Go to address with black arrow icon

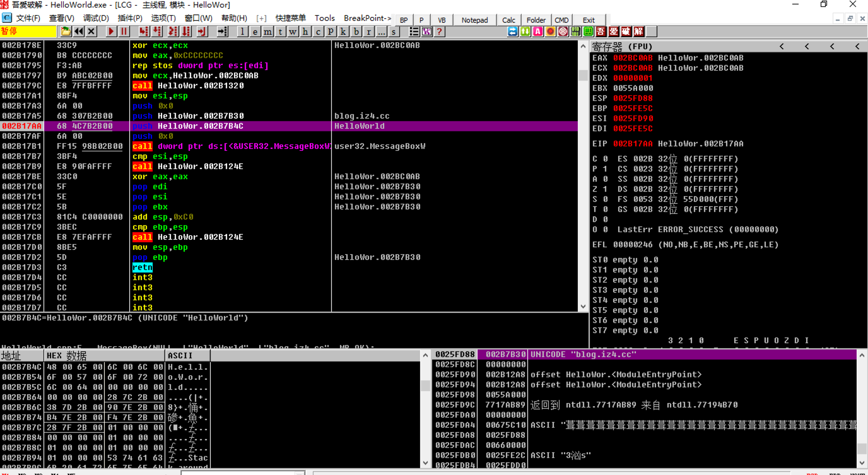[x=222, y=32]
